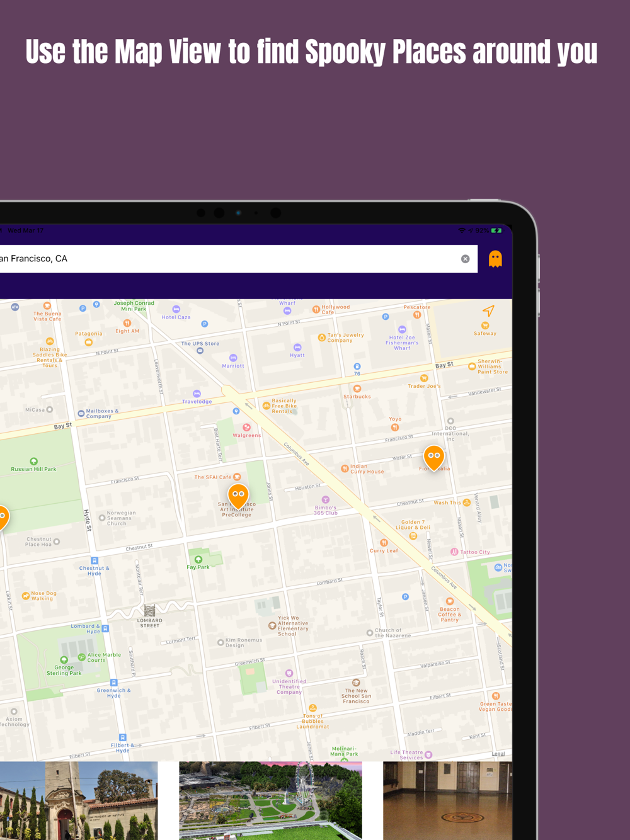This screenshot has height=840, width=630.
Task: Tap the Tattoo City marker
Action: (x=454, y=552)
